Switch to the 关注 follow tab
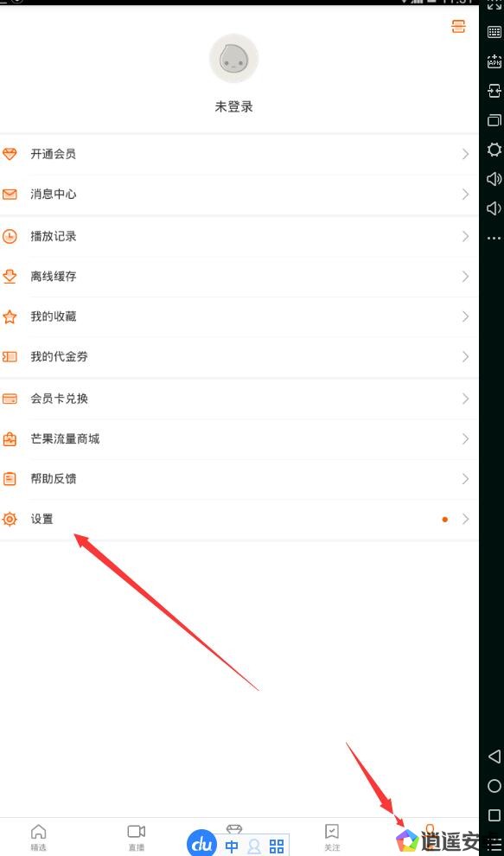 click(331, 838)
